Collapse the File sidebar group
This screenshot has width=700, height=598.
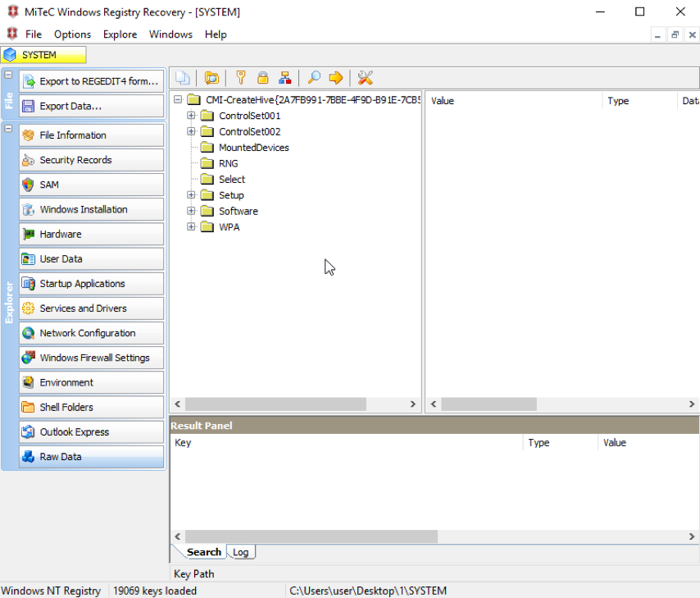point(8,75)
